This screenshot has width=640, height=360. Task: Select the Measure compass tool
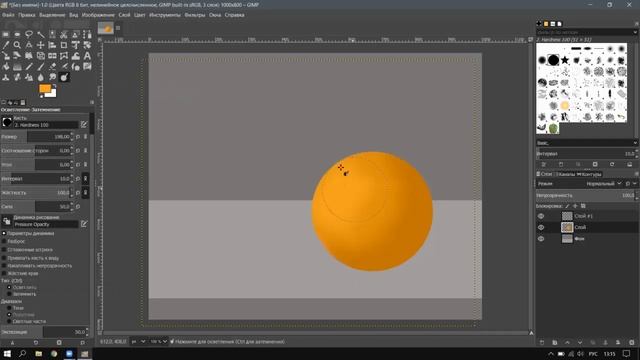click(x=29, y=45)
